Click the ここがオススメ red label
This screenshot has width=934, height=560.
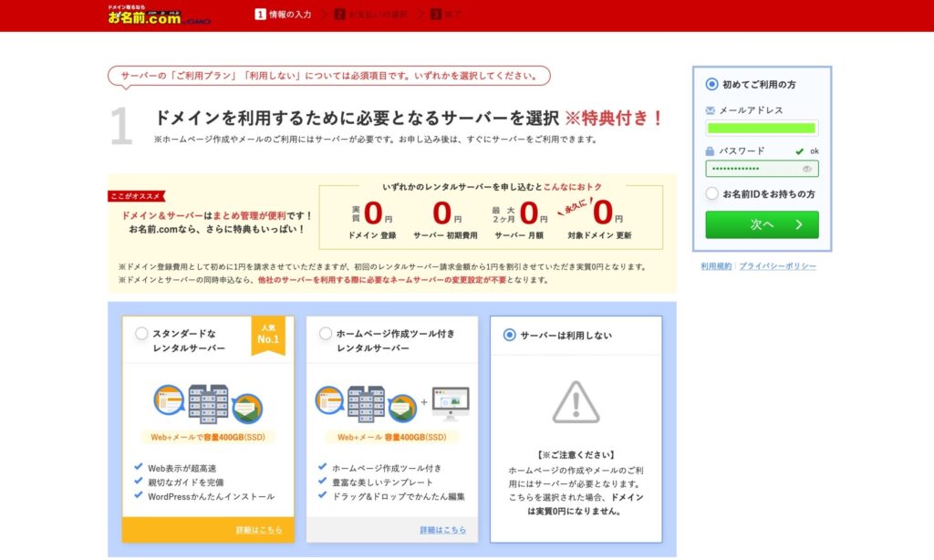pyautogui.click(x=137, y=196)
